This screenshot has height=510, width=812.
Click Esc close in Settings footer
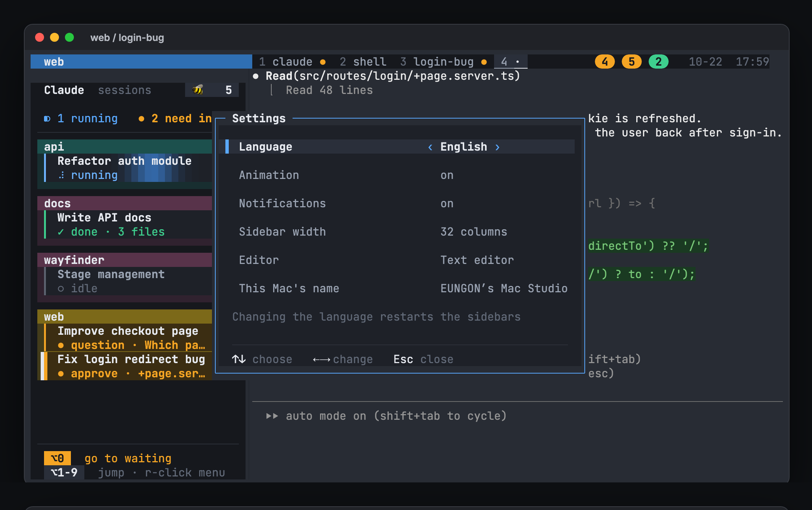424,359
